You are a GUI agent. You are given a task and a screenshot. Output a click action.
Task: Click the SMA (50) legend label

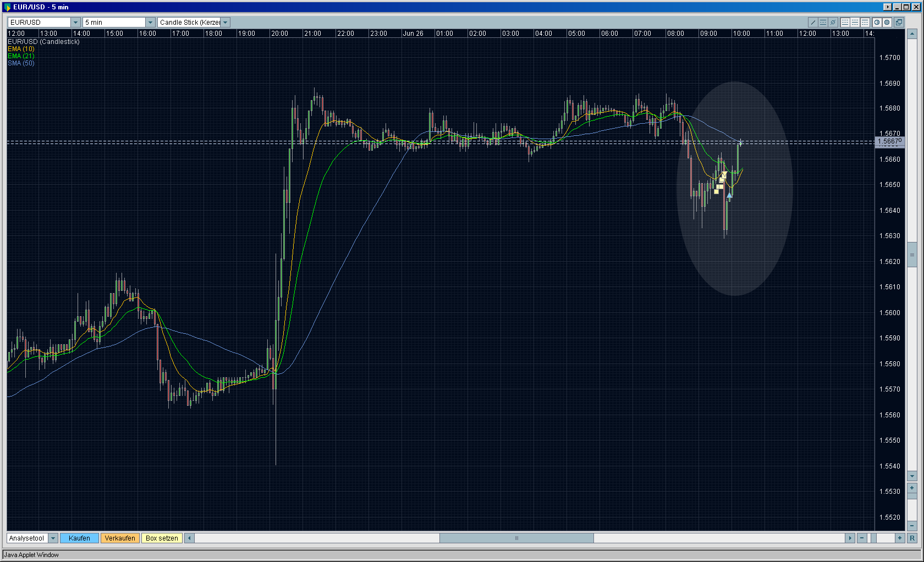(x=21, y=63)
